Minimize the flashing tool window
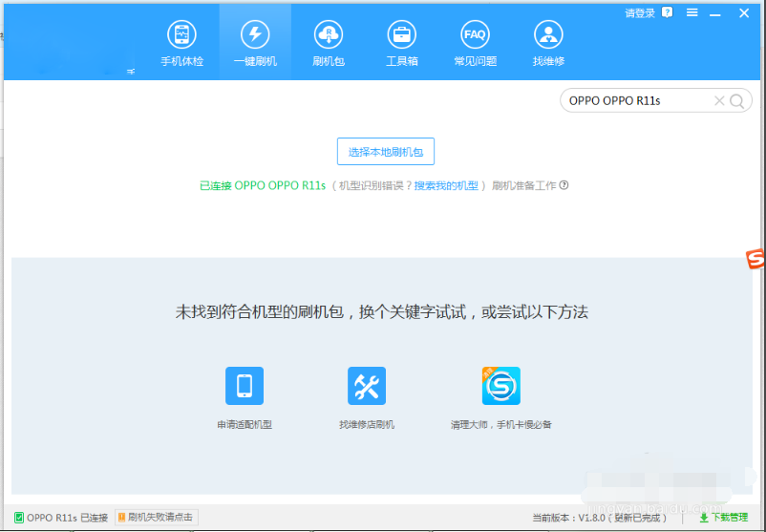 (x=715, y=14)
